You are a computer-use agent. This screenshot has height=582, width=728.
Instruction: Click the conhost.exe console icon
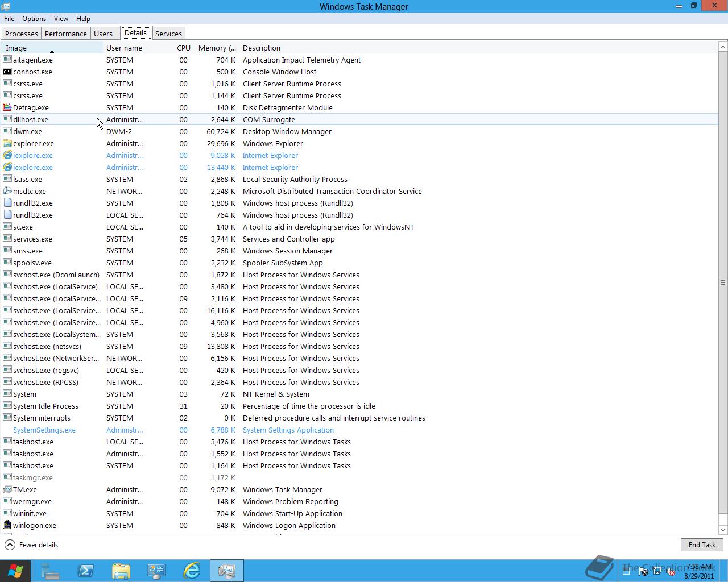point(7,72)
